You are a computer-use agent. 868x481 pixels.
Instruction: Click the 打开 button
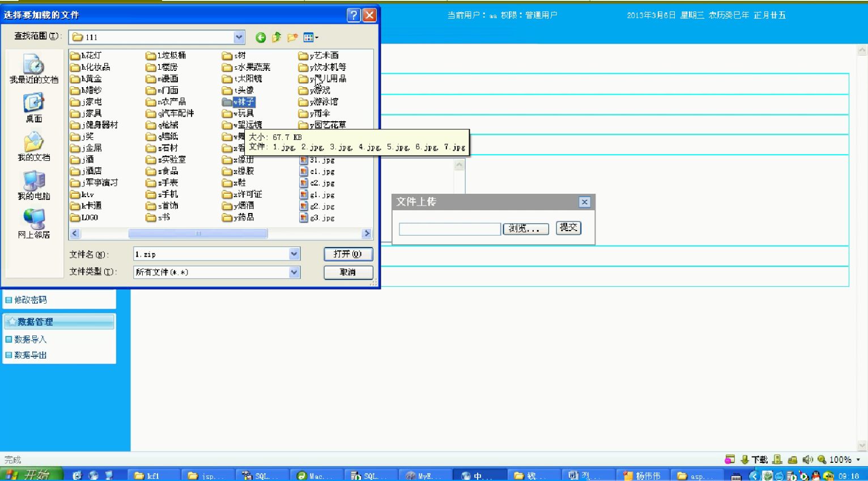[348, 254]
